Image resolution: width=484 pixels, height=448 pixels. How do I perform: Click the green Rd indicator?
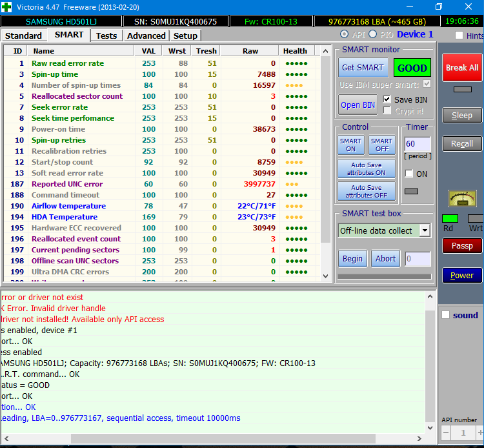450,219
